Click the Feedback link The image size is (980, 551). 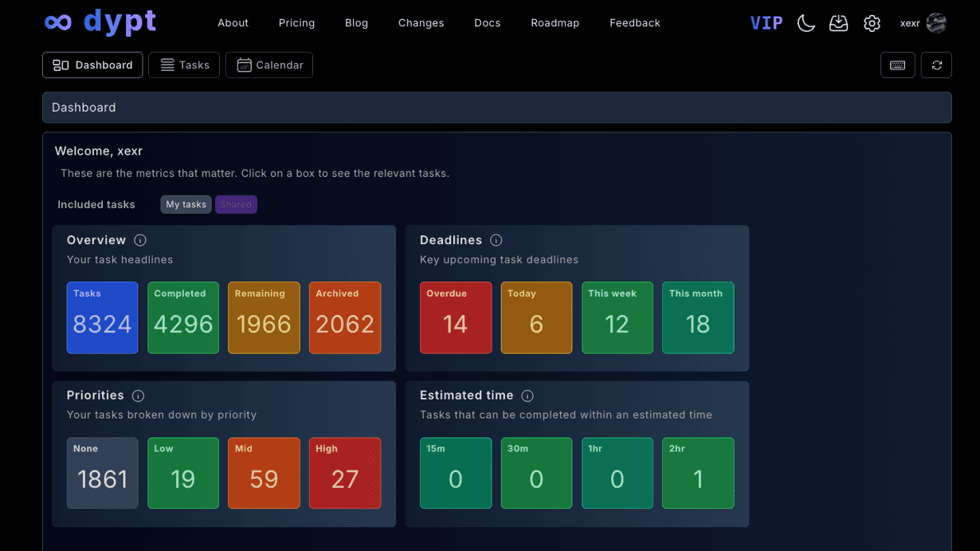click(x=634, y=23)
